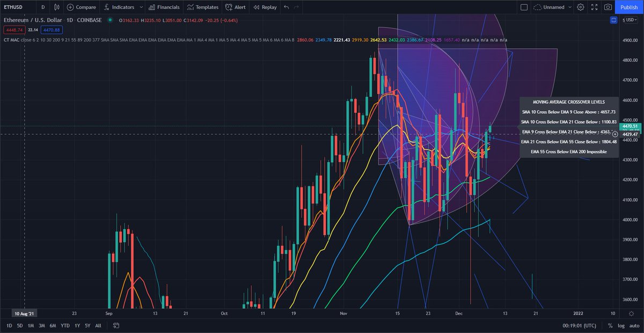Change the D timeframe interval
The height and width of the screenshot is (333, 644).
[x=43, y=7]
